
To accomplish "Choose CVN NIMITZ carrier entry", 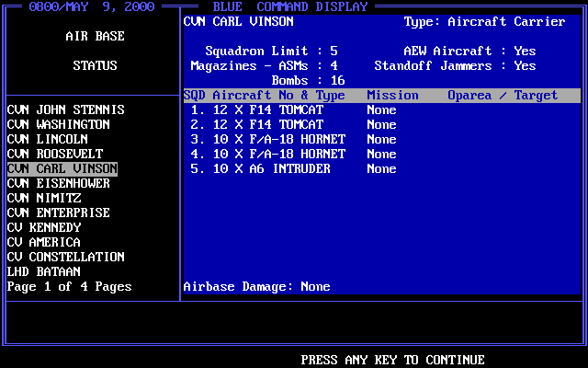I will (44, 198).
